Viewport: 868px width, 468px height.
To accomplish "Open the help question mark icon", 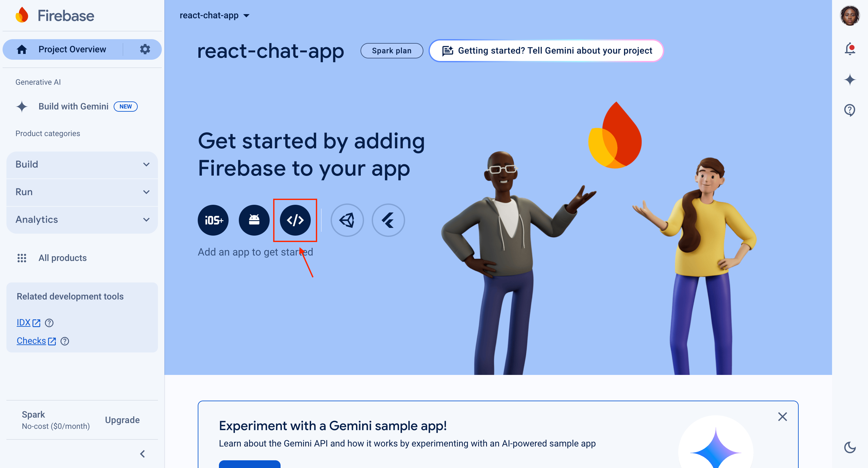I will click(x=850, y=110).
